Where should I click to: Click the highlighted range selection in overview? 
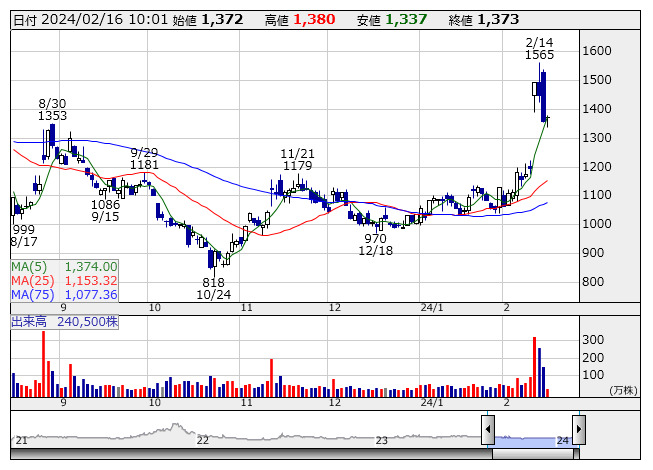pos(533,442)
